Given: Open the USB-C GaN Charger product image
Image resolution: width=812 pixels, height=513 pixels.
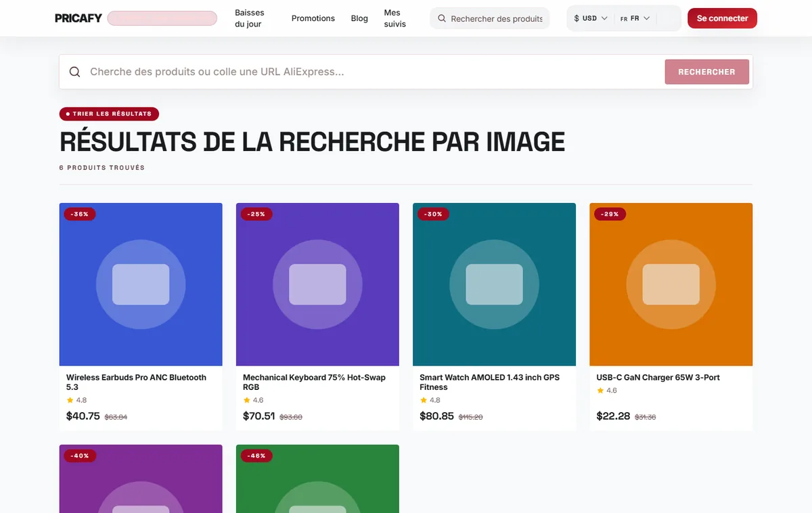Looking at the screenshot, I should click(671, 284).
